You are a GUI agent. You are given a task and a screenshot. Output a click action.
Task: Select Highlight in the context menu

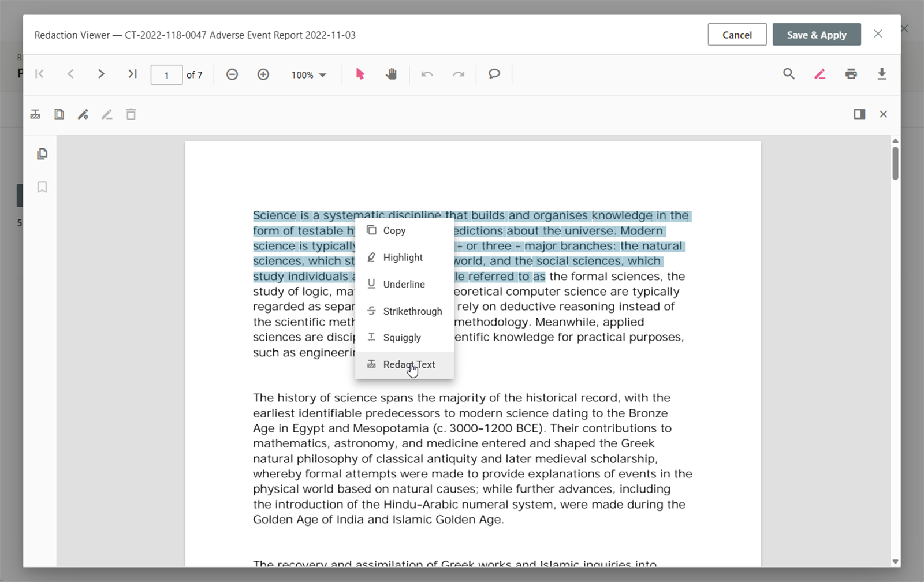403,258
